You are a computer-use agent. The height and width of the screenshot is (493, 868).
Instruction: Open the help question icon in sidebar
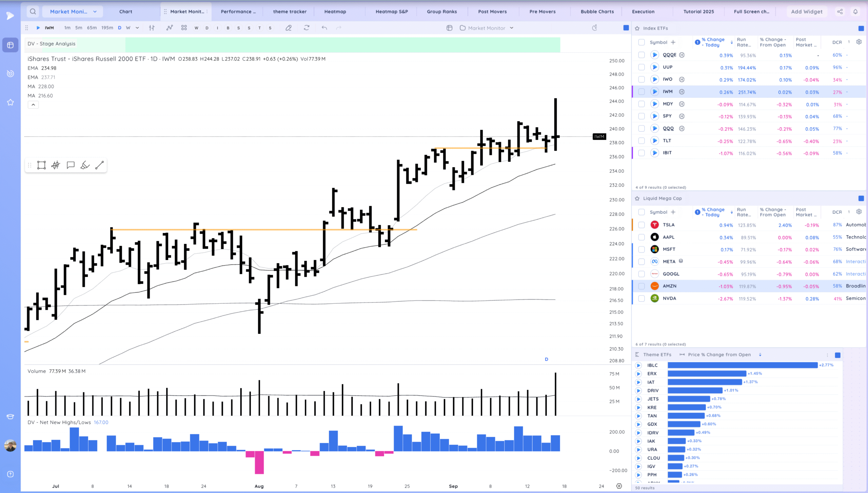[x=10, y=474]
